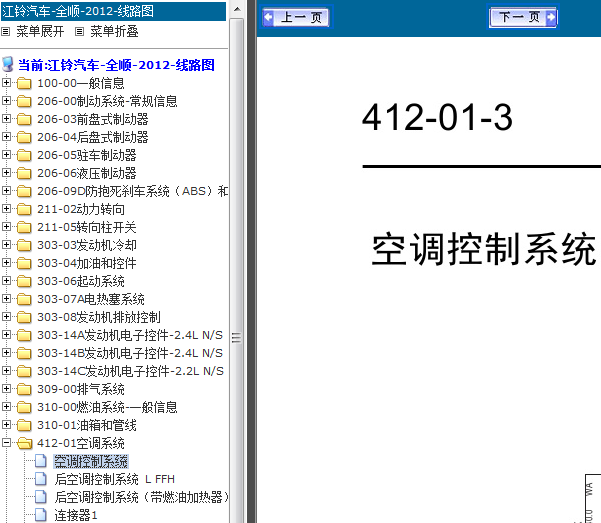
Task: Open 后空调控制系统 L FFH page
Action: 115,480
